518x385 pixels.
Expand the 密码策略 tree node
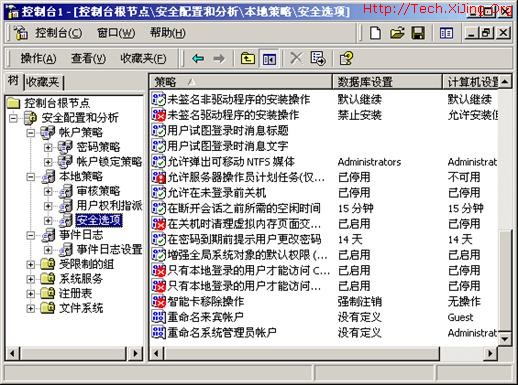(48, 147)
